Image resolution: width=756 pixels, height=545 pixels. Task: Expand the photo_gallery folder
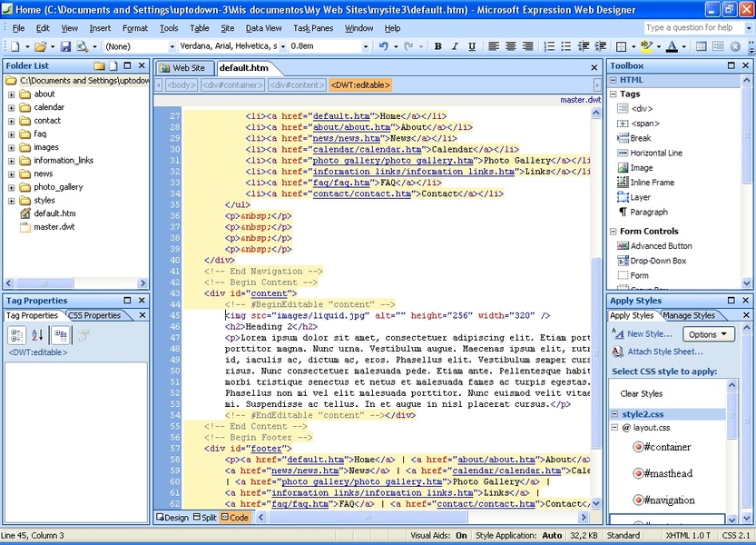pyautogui.click(x=11, y=187)
